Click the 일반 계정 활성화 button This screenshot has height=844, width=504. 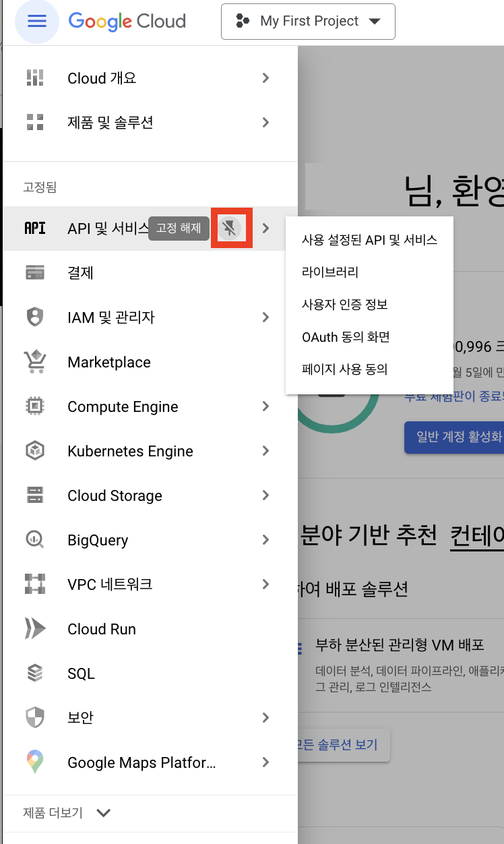pyautogui.click(x=454, y=437)
